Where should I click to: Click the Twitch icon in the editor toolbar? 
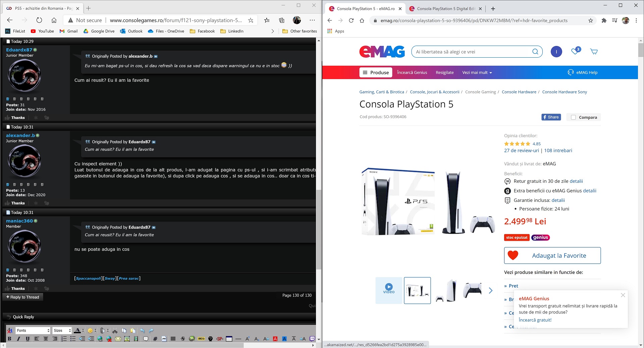(x=312, y=339)
